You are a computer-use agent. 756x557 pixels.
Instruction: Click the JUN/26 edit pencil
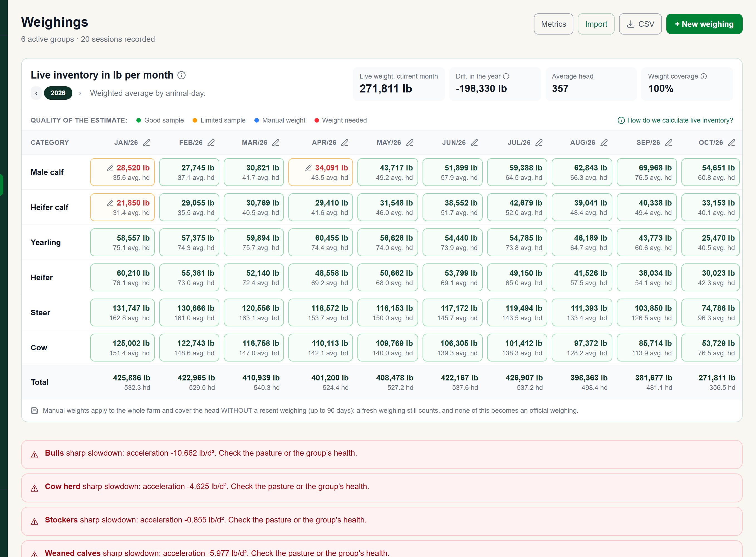[474, 143]
